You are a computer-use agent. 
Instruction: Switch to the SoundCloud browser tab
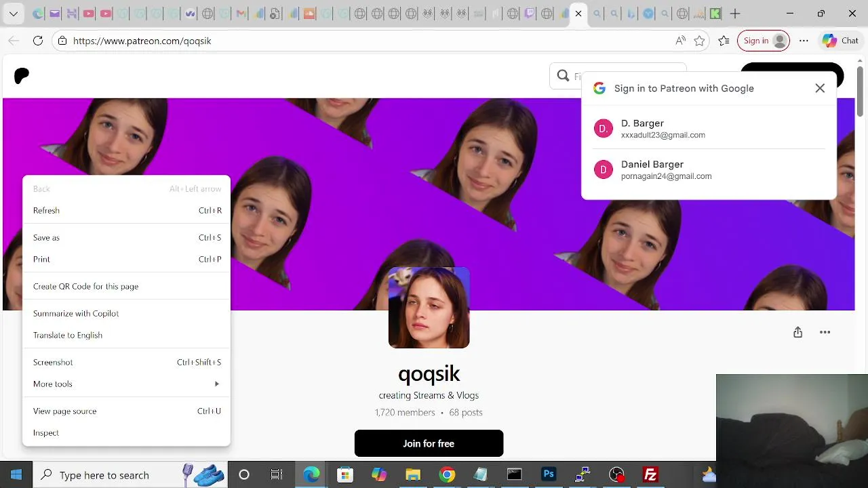(x=309, y=14)
